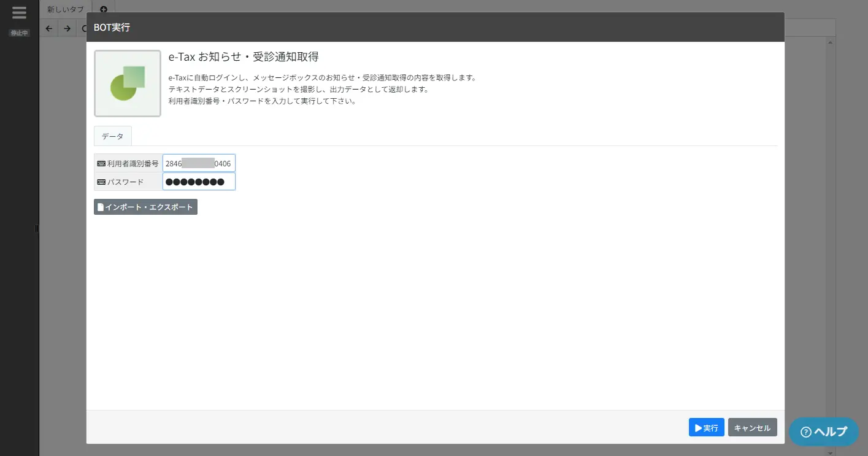Focus the パスワード input field
Viewport: 868px width, 456px height.
click(x=199, y=182)
